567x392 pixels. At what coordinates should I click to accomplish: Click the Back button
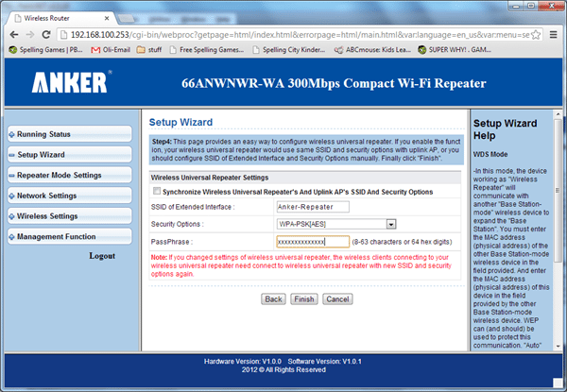click(273, 299)
